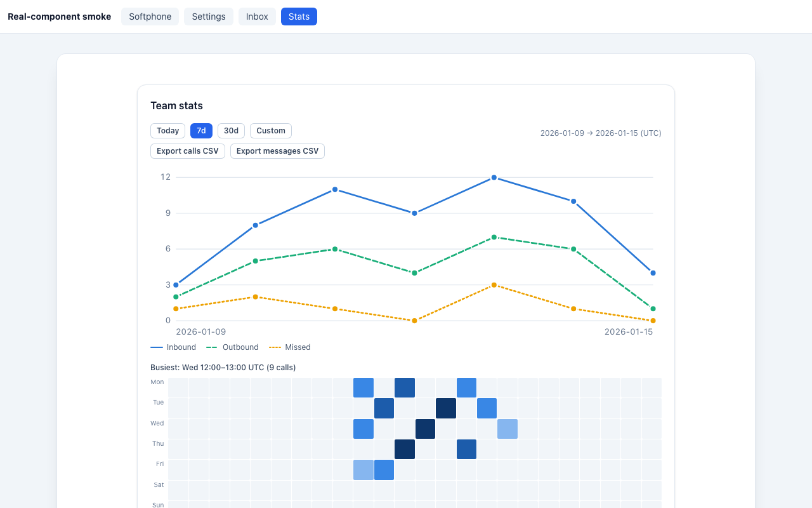The height and width of the screenshot is (508, 812).
Task: Click the first Inbound data point at 3
Action: coord(176,285)
